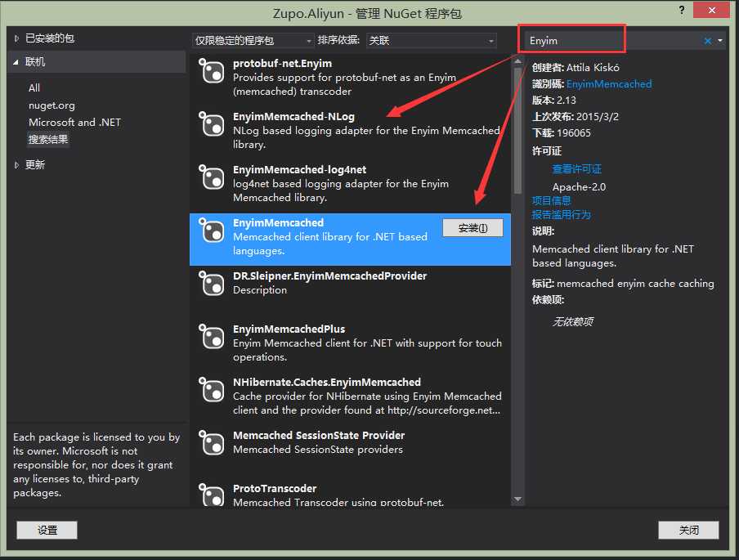Image resolution: width=739 pixels, height=560 pixels.
Task: Clear the search box with the X icon
Action: pyautogui.click(x=707, y=41)
